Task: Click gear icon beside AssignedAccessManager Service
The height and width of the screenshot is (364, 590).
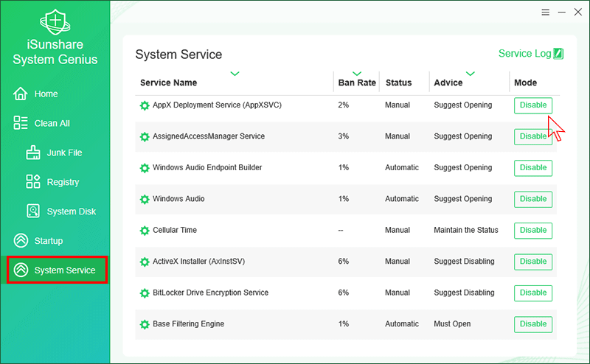Action: click(145, 137)
